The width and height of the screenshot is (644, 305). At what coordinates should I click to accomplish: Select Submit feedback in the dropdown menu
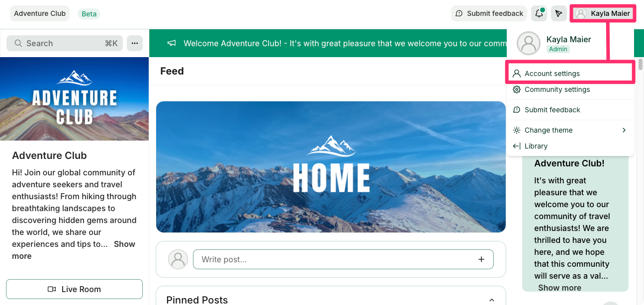570,110
